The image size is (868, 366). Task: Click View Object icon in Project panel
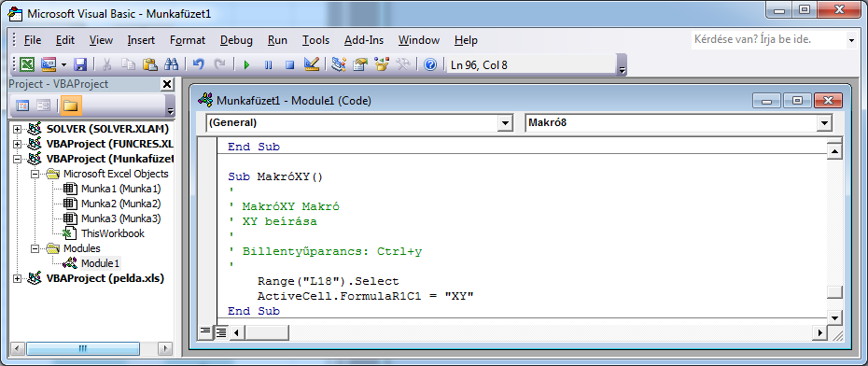coord(43,106)
